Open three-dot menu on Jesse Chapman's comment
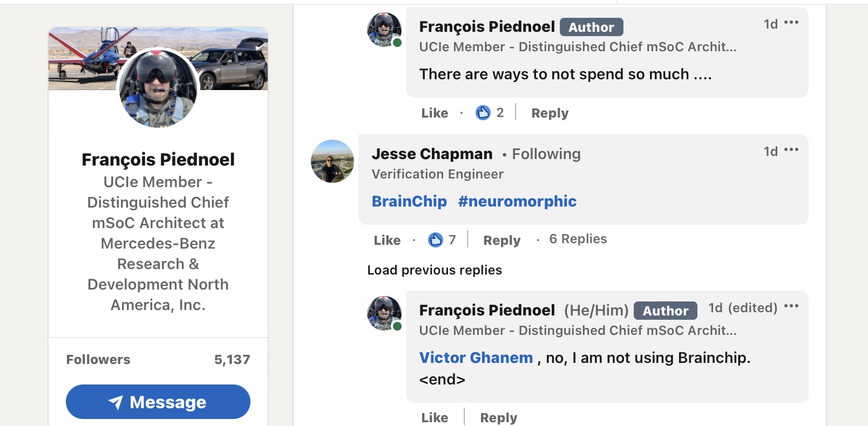Viewport: 868px width, 426px height. (x=791, y=150)
